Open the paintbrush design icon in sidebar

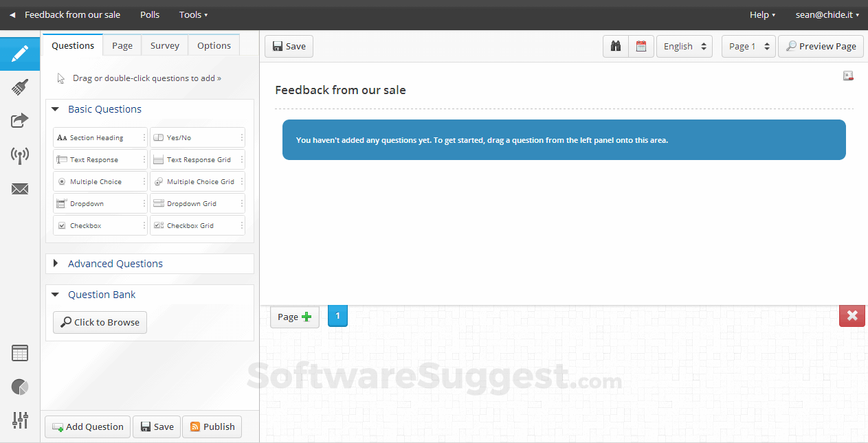[x=20, y=87]
